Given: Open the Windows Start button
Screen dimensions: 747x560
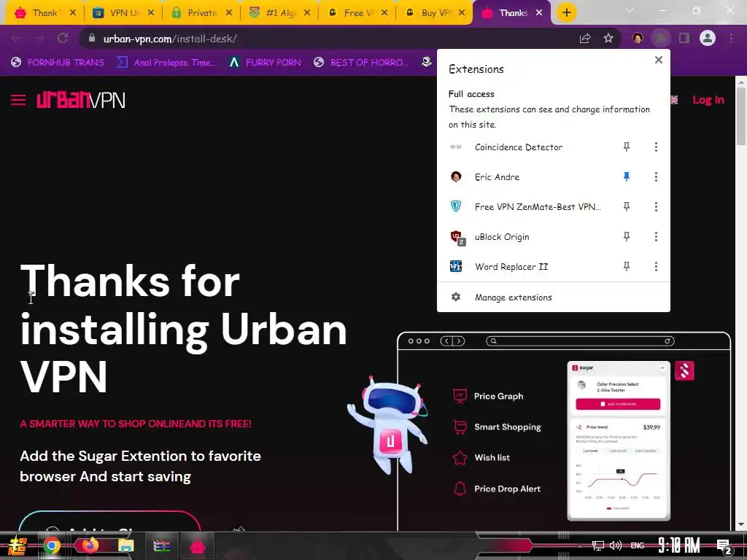Looking at the screenshot, I should coord(16,545).
